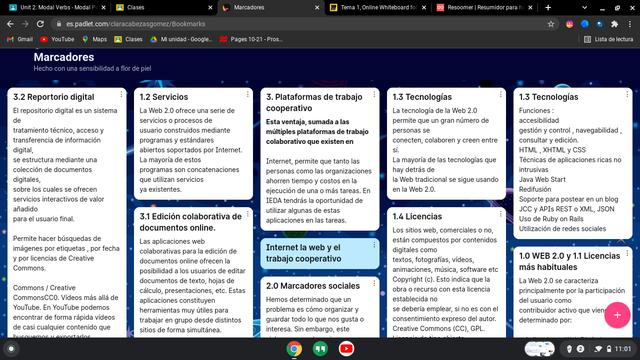Open the screenshot thumbnail preview in shelf

coord(539,349)
